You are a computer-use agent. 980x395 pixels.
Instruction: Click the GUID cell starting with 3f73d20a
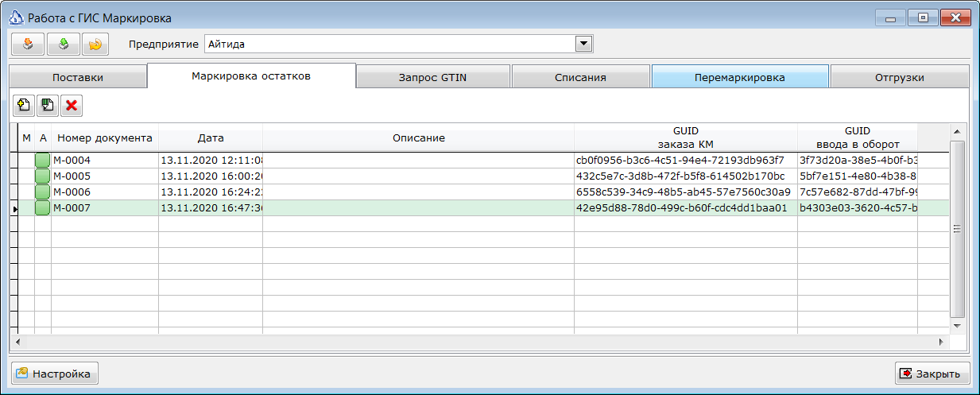click(x=858, y=161)
